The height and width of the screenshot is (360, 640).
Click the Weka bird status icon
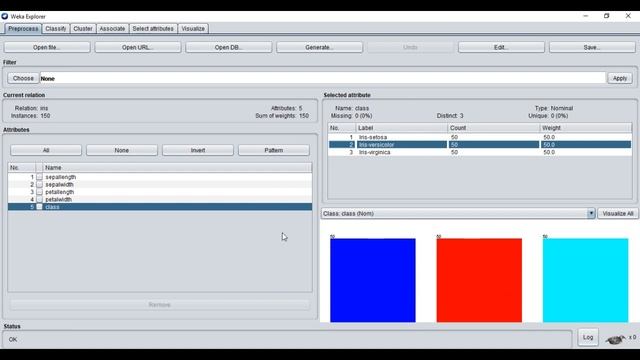point(616,339)
